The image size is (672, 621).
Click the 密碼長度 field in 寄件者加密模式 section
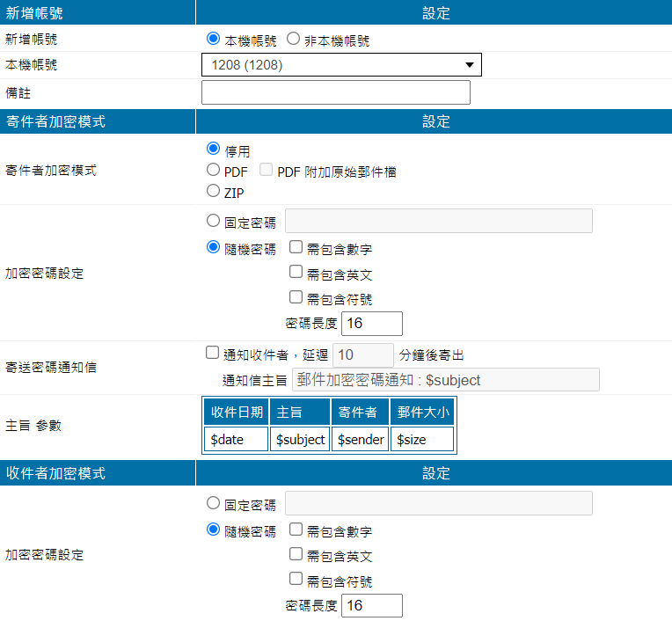coord(371,323)
